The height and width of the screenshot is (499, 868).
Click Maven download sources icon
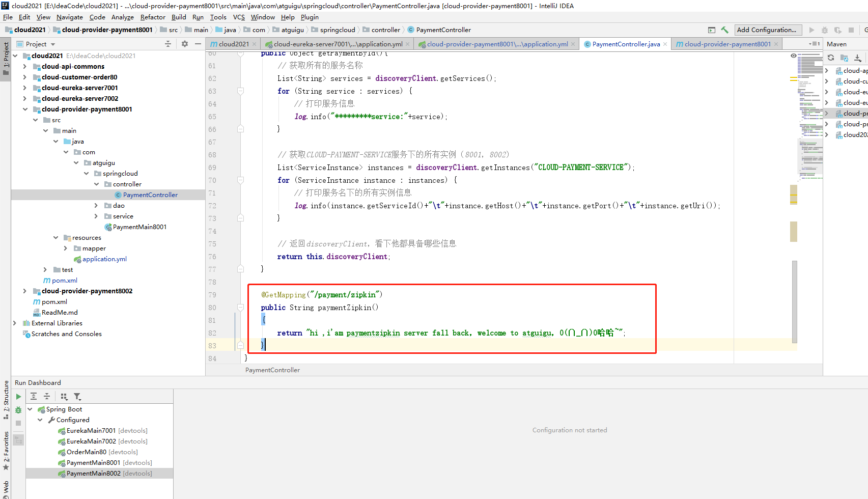click(858, 58)
